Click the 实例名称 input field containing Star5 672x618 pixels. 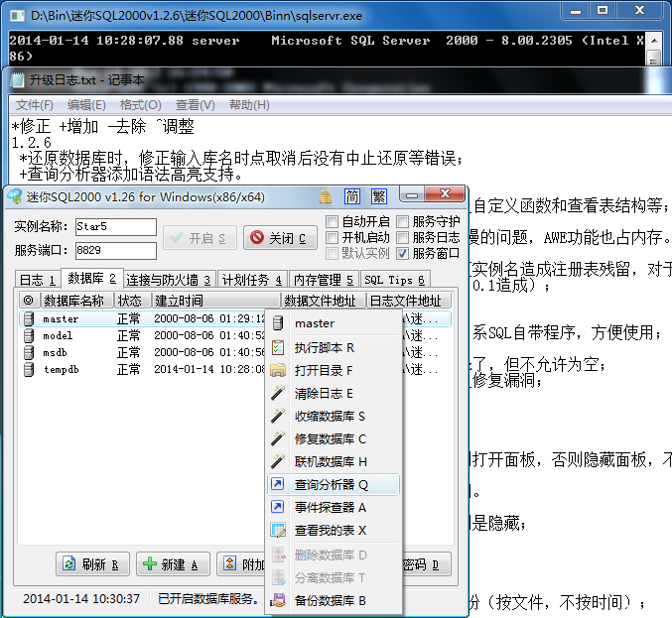tap(116, 226)
